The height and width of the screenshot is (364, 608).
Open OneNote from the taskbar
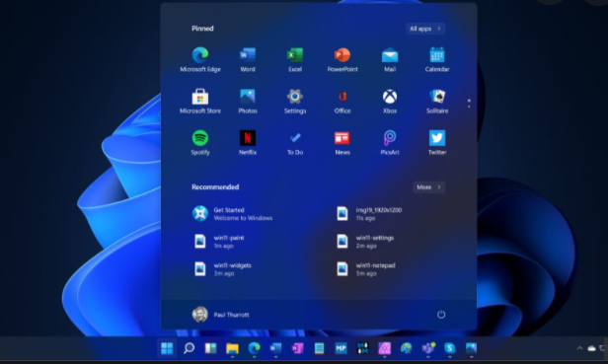click(297, 348)
